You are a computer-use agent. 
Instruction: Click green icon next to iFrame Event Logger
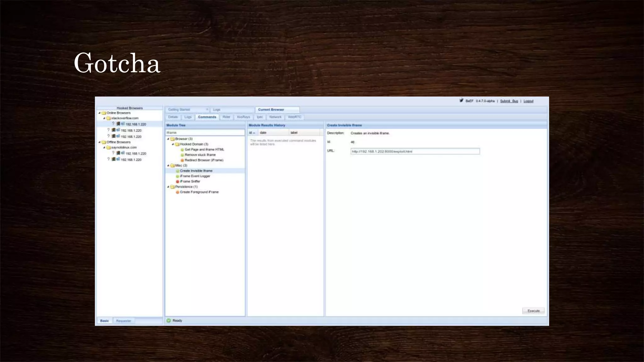177,176
